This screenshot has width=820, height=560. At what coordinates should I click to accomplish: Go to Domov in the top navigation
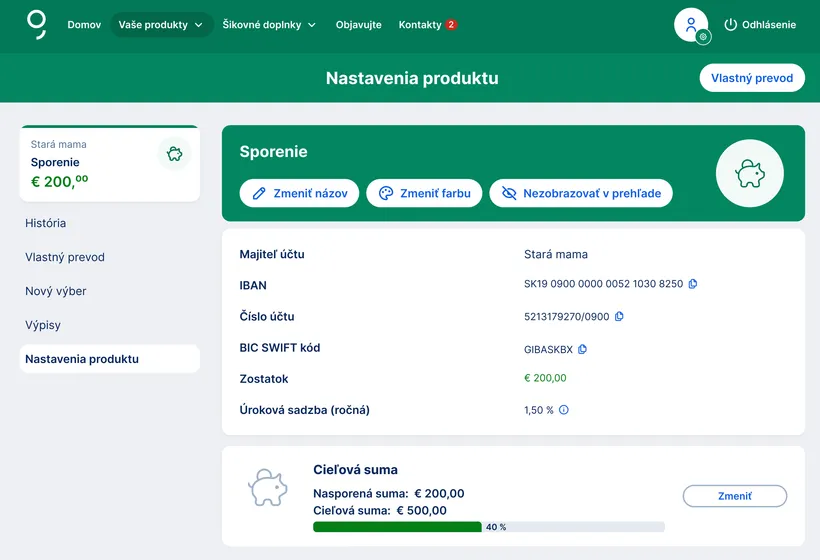[x=84, y=25]
